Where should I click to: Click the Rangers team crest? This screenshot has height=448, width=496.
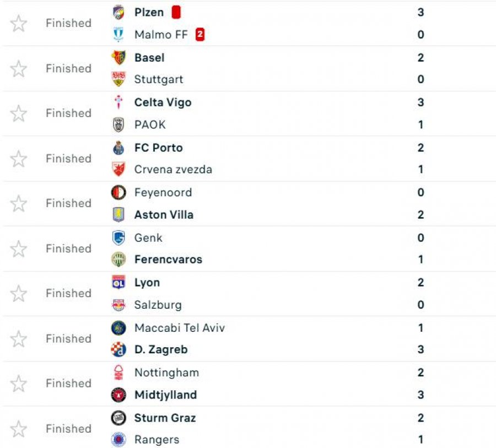point(118,440)
